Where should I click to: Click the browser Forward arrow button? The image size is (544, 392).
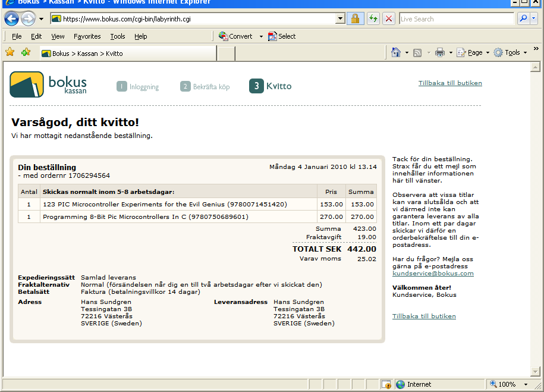[x=28, y=19]
